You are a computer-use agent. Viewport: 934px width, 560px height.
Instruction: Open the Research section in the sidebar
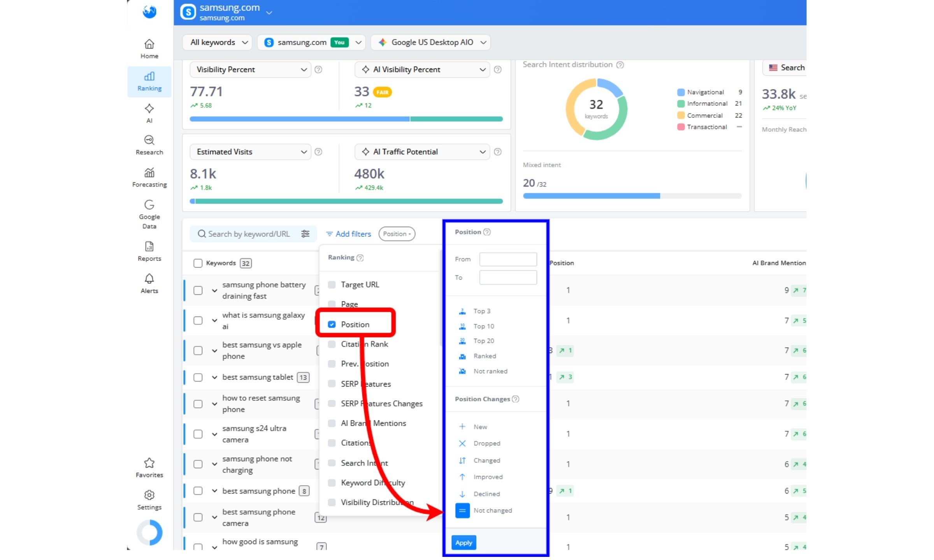(149, 145)
